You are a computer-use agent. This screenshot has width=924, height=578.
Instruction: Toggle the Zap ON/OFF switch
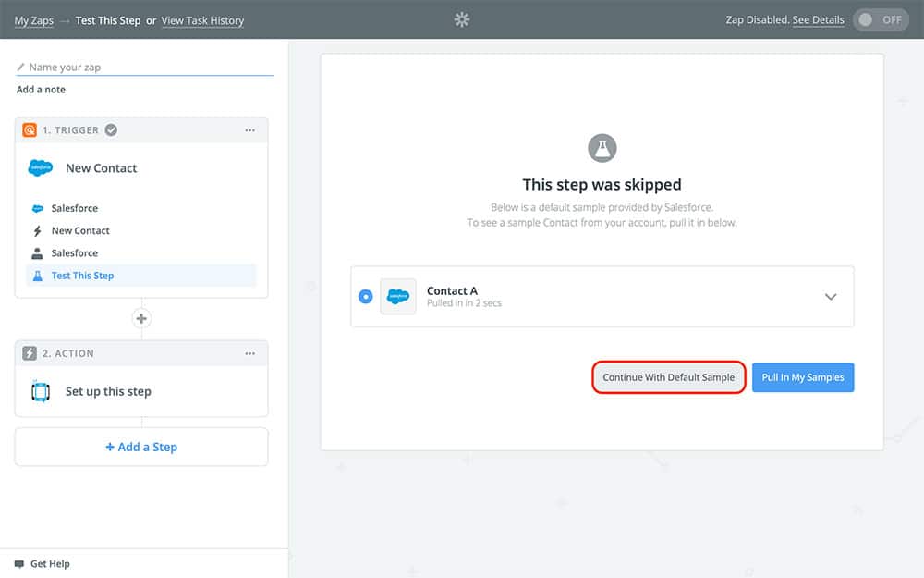tap(880, 19)
